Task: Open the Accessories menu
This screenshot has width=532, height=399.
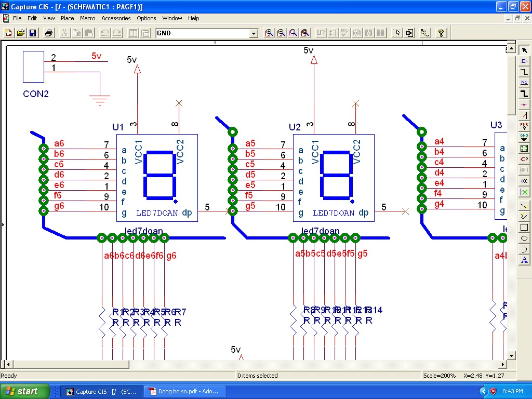Action: (x=116, y=18)
